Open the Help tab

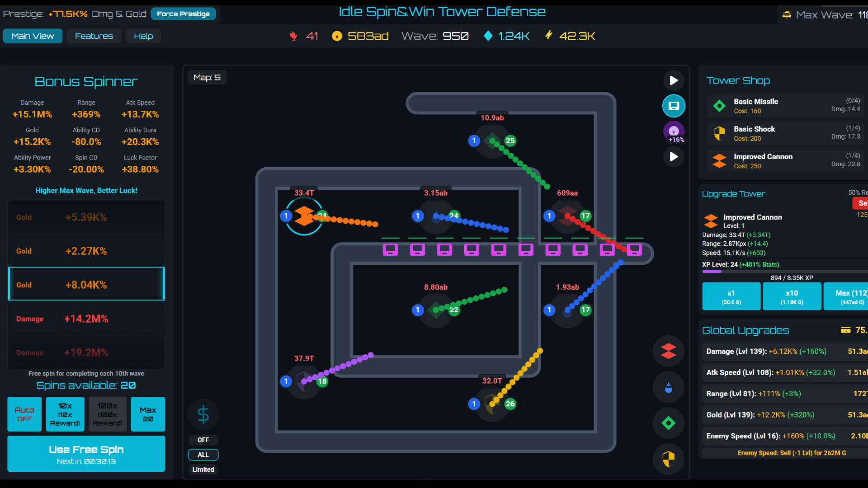tap(143, 36)
